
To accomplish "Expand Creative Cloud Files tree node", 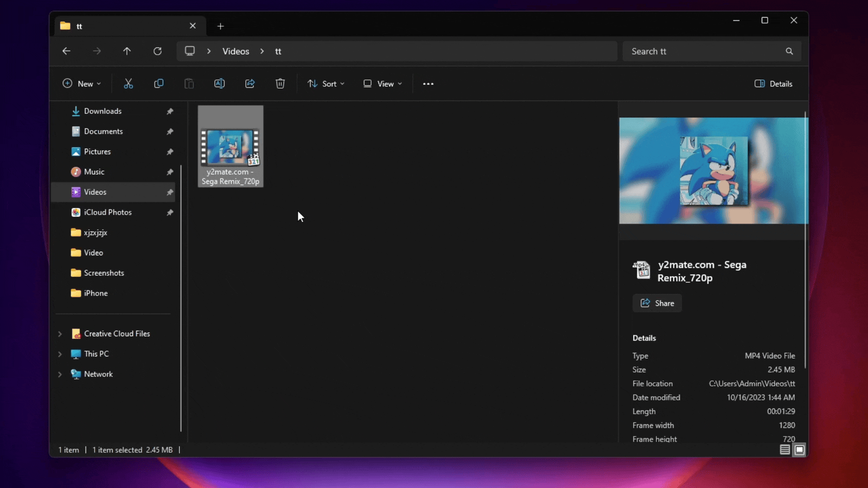I will (x=60, y=334).
